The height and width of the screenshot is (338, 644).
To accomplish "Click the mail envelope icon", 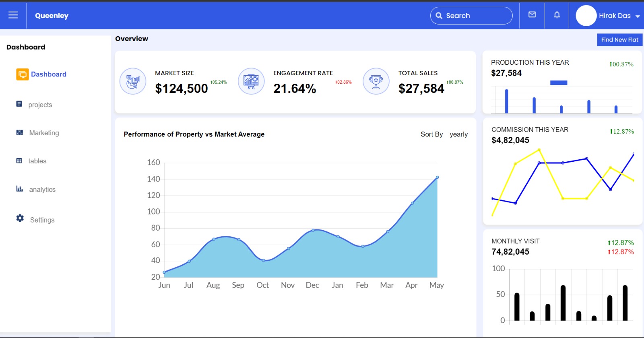I will [532, 15].
